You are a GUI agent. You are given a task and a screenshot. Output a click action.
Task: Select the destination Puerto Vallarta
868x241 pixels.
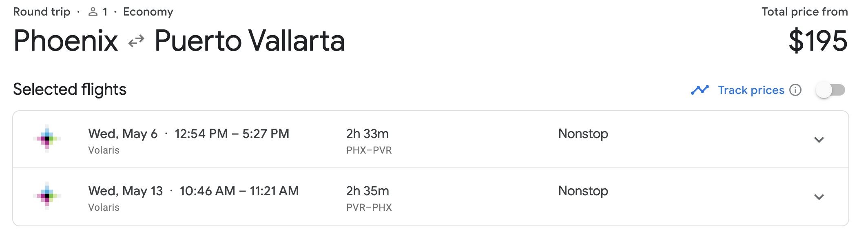click(250, 40)
